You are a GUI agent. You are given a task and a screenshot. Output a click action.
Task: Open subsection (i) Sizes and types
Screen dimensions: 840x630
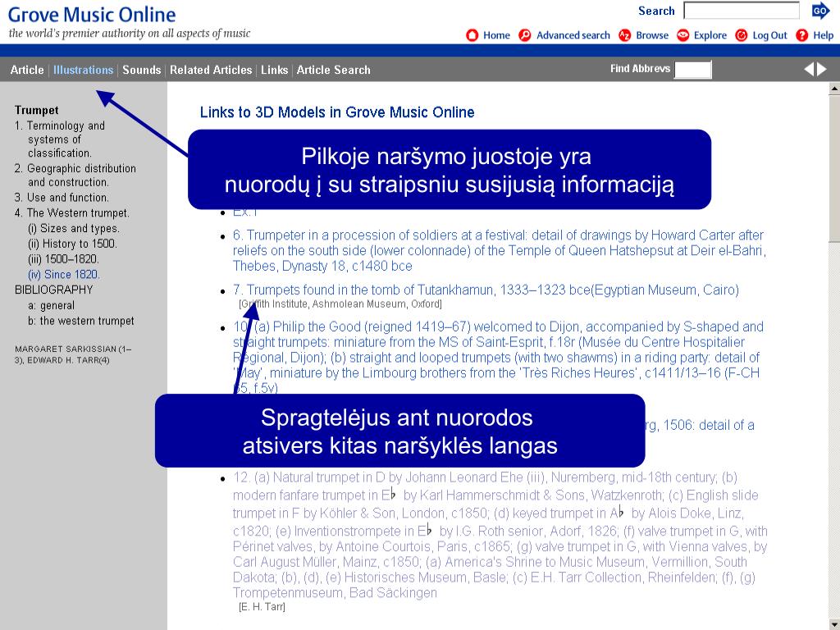[x=73, y=228]
